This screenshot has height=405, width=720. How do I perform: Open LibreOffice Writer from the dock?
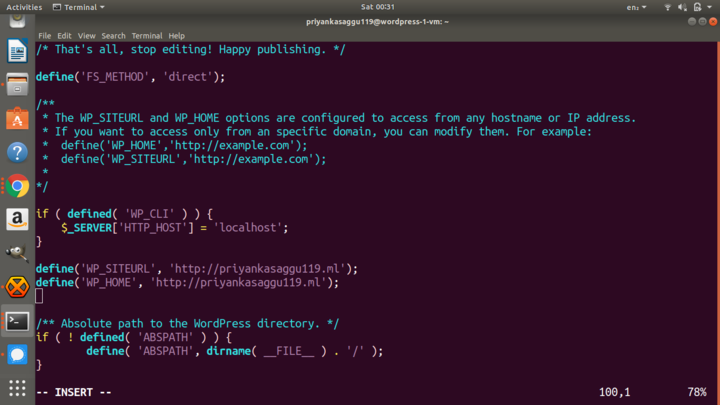(17, 50)
